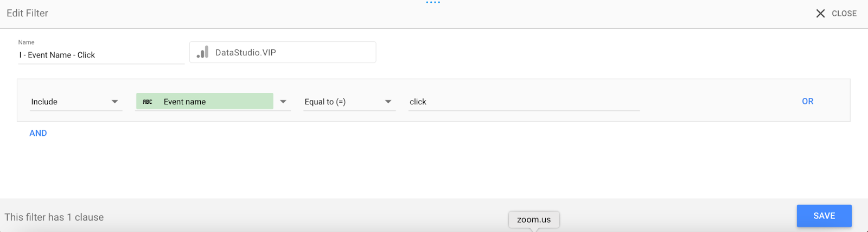Add an AND clause

click(x=38, y=133)
